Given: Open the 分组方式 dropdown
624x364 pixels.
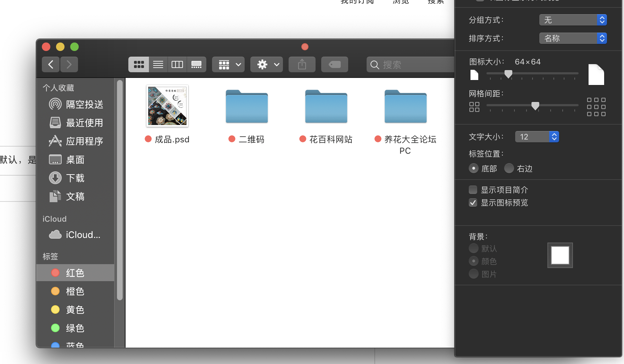Looking at the screenshot, I should pyautogui.click(x=573, y=20).
